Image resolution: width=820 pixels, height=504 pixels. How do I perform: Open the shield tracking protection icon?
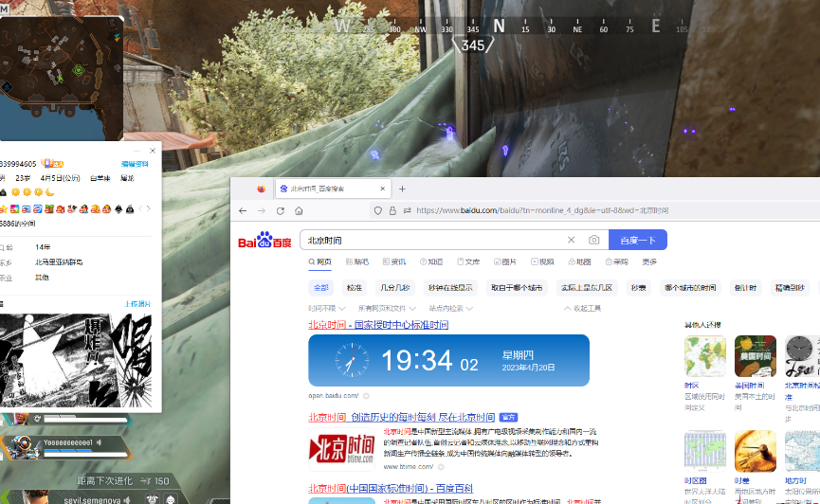pos(377,210)
